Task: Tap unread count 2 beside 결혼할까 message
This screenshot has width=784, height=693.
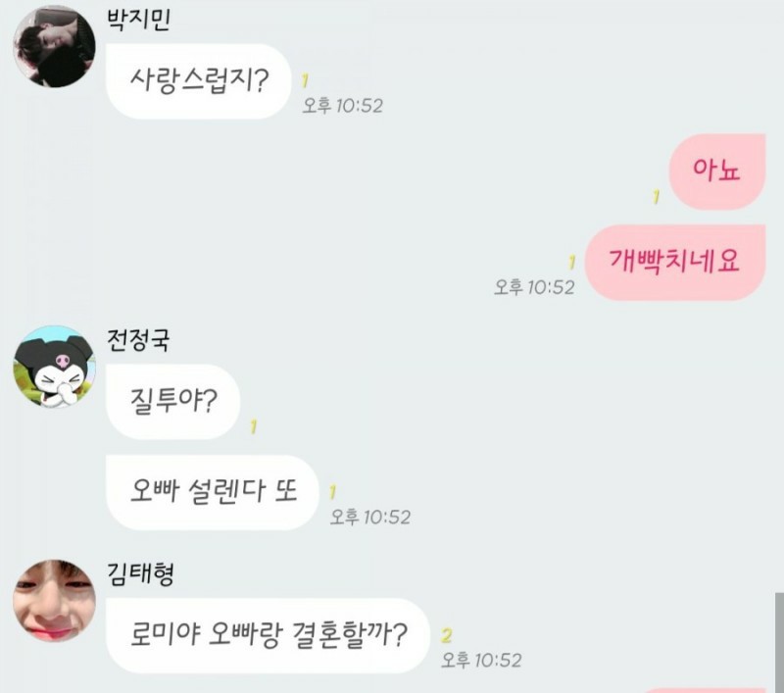Action: coord(447,635)
